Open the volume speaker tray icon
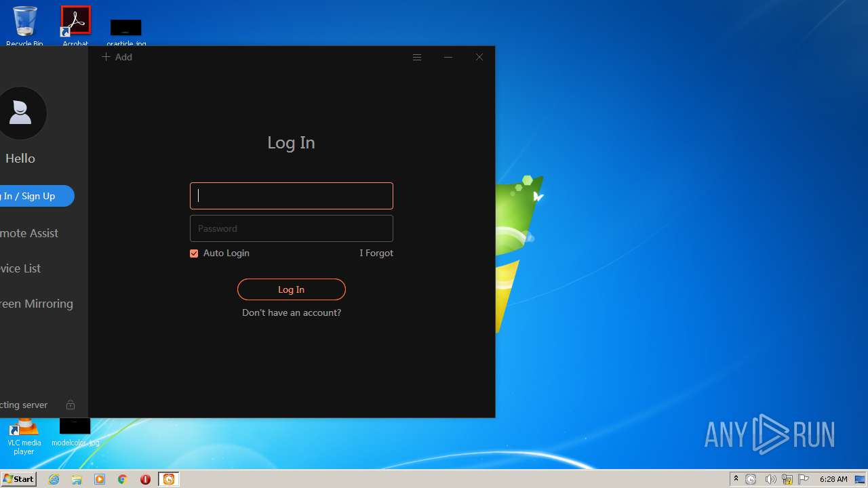The image size is (868, 488). 770,479
